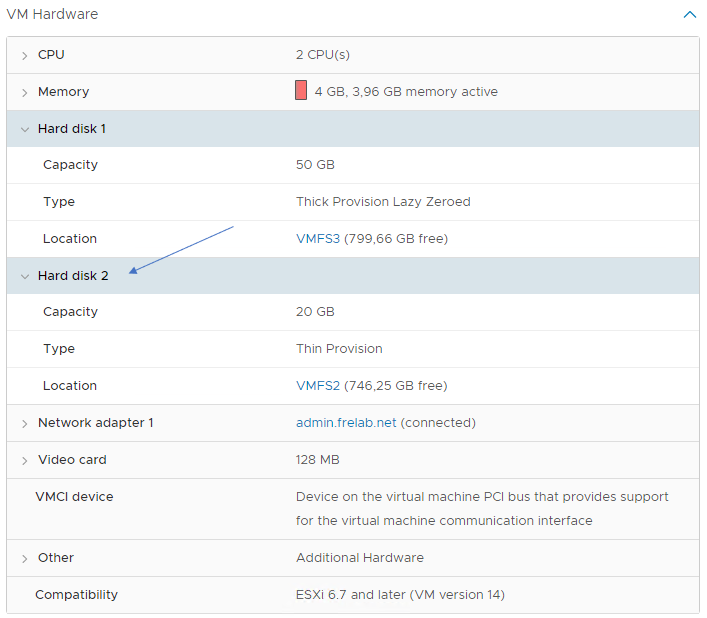Image resolution: width=707 pixels, height=618 pixels.
Task: Collapse the VM Hardware panel chevron
Action: (x=689, y=15)
